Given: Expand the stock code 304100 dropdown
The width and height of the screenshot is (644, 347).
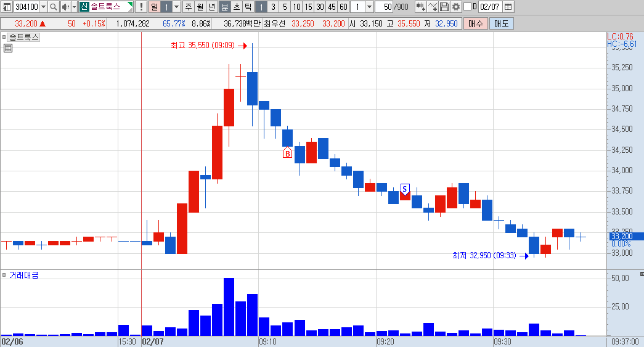Looking at the screenshot, I should [43, 7].
